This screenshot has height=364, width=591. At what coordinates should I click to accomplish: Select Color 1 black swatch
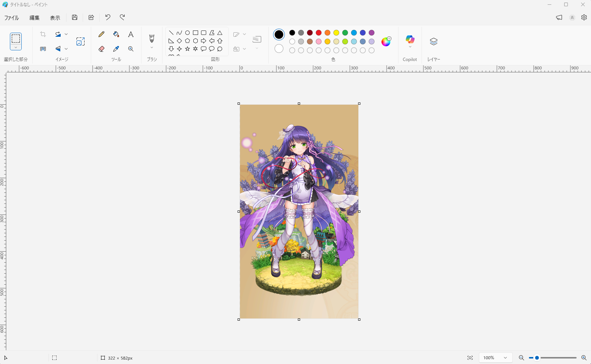tap(279, 35)
